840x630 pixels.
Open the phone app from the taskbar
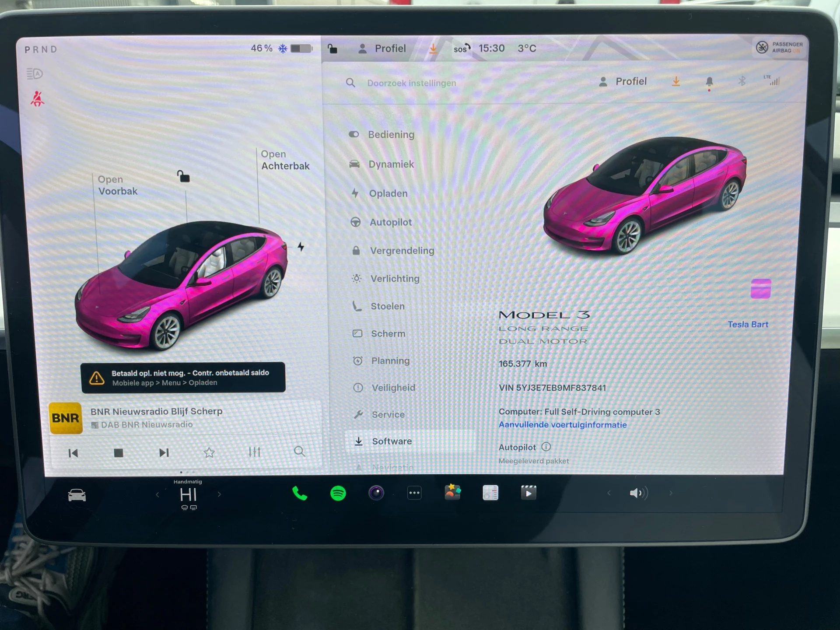click(x=300, y=493)
